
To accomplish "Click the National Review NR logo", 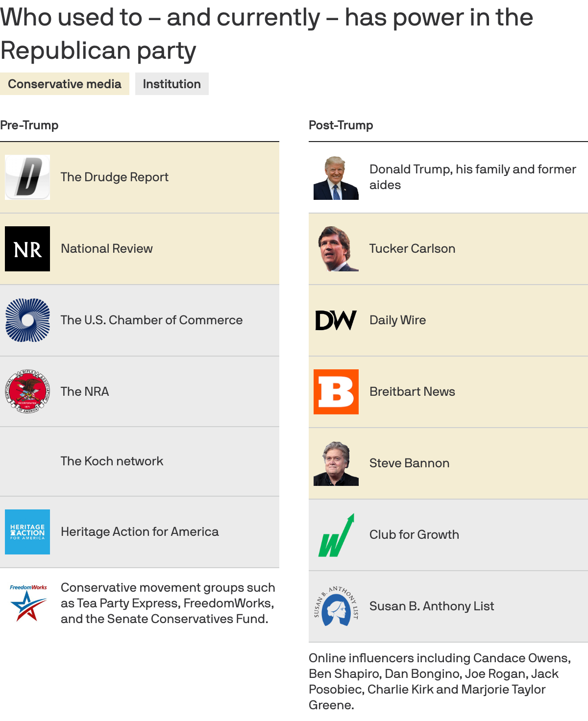I will point(27,249).
